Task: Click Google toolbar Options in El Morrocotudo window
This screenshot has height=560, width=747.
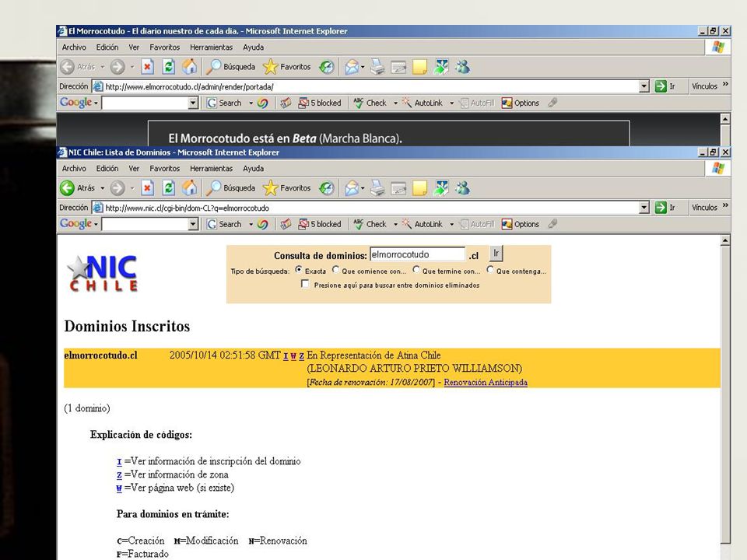Action: [x=521, y=103]
